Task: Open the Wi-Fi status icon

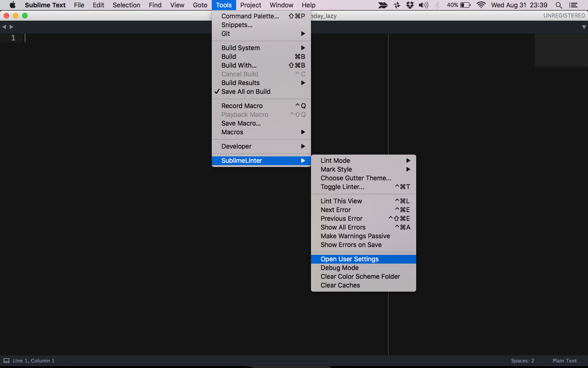Action: point(481,5)
